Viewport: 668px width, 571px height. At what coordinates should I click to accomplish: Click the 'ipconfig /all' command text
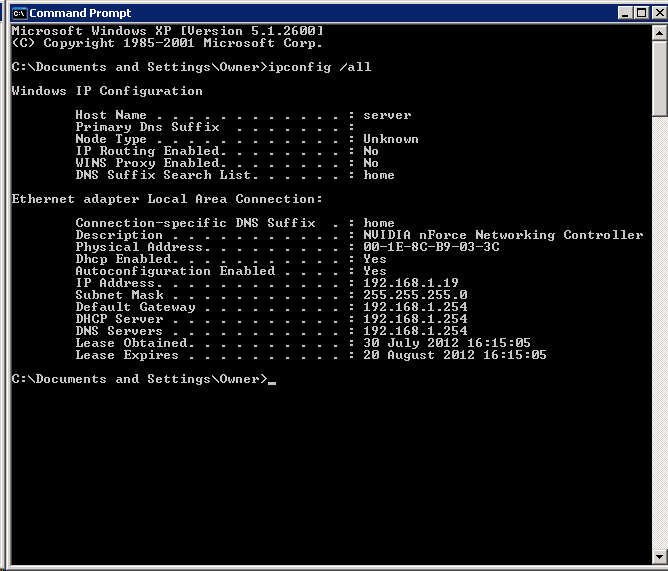click(320, 67)
